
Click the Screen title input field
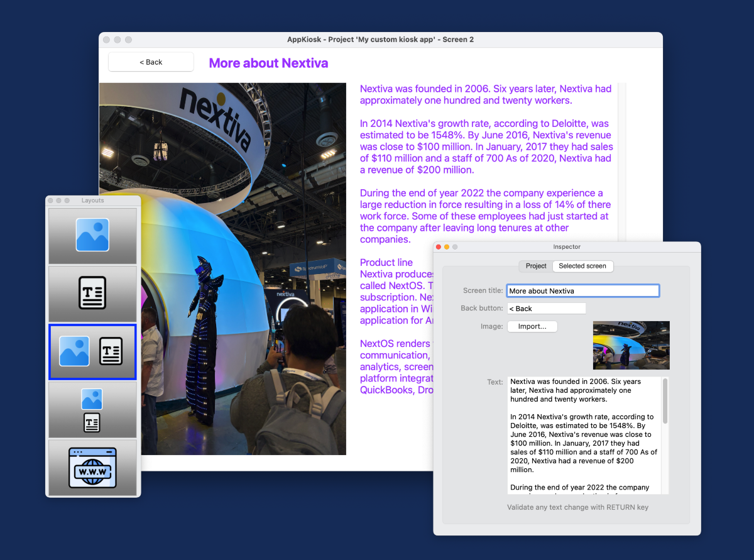tap(583, 291)
